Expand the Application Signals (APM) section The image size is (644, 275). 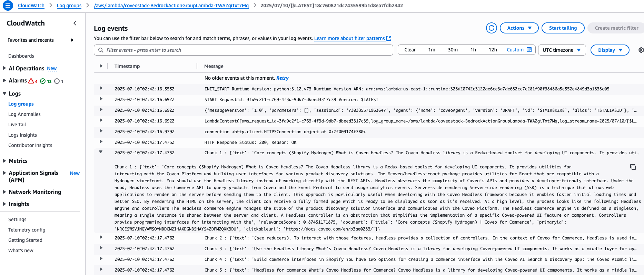tap(4, 173)
